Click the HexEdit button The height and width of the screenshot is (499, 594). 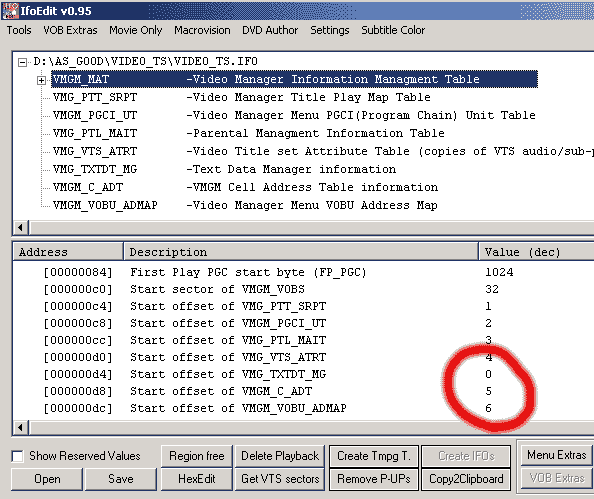[197, 479]
